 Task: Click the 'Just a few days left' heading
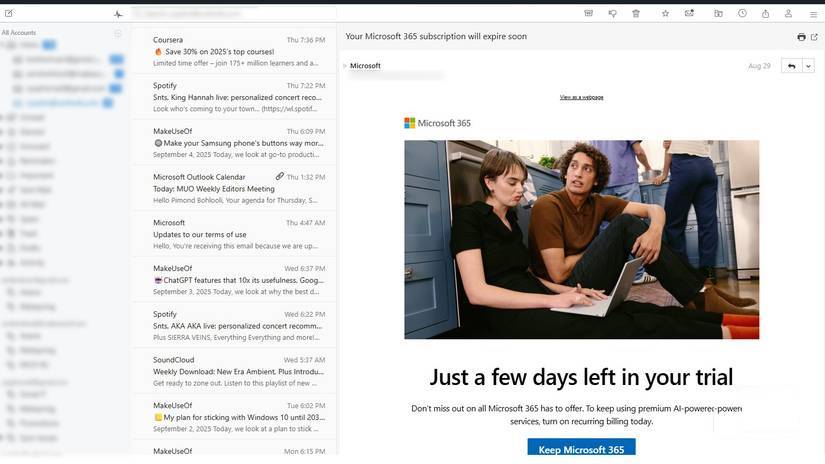(x=581, y=377)
